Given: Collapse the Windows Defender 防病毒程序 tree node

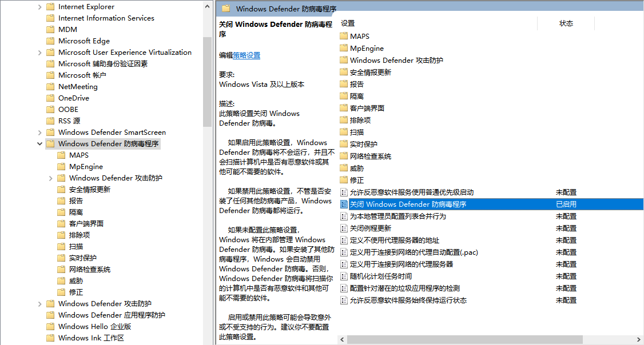Looking at the screenshot, I should [x=39, y=144].
